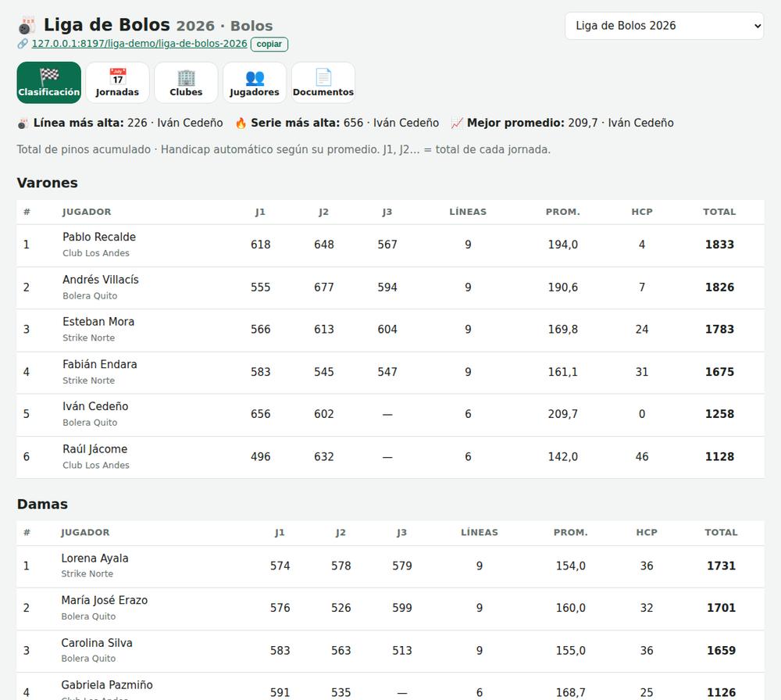Select player name Carolina Silva
The width and height of the screenshot is (781, 700).
97,643
